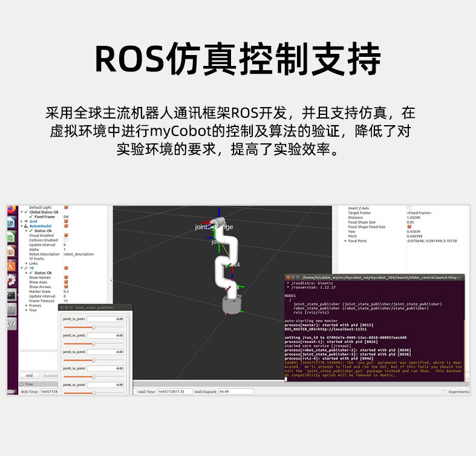The image size is (476, 456).
Task: Switch to Terminal via dock icon
Action: click(x=11, y=295)
